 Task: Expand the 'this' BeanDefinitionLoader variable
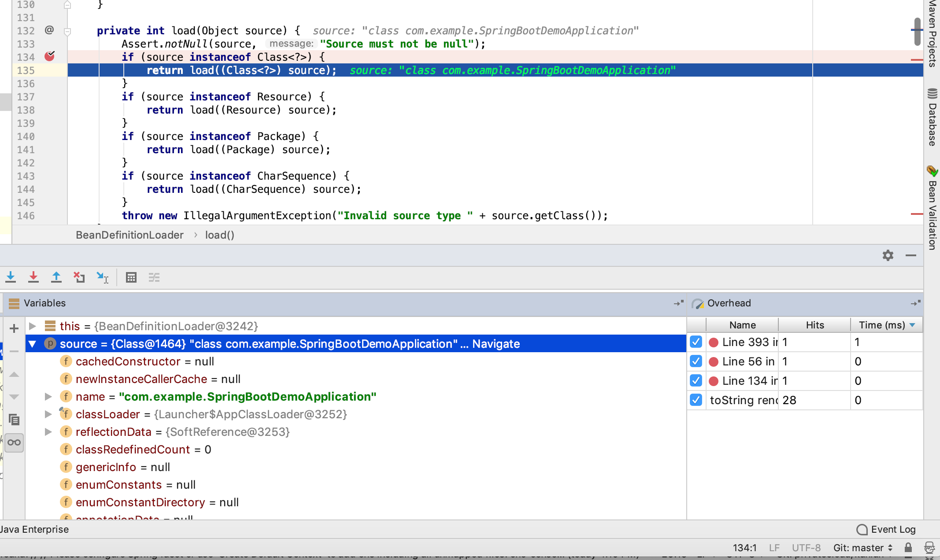[x=33, y=326]
